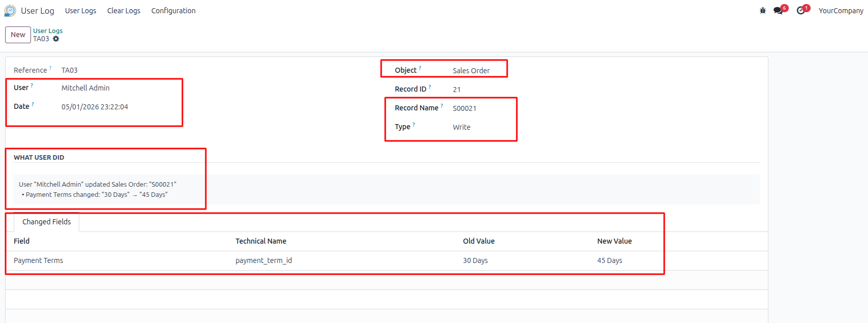868x323 pixels.
Task: Click the New Value column header
Action: [614, 241]
